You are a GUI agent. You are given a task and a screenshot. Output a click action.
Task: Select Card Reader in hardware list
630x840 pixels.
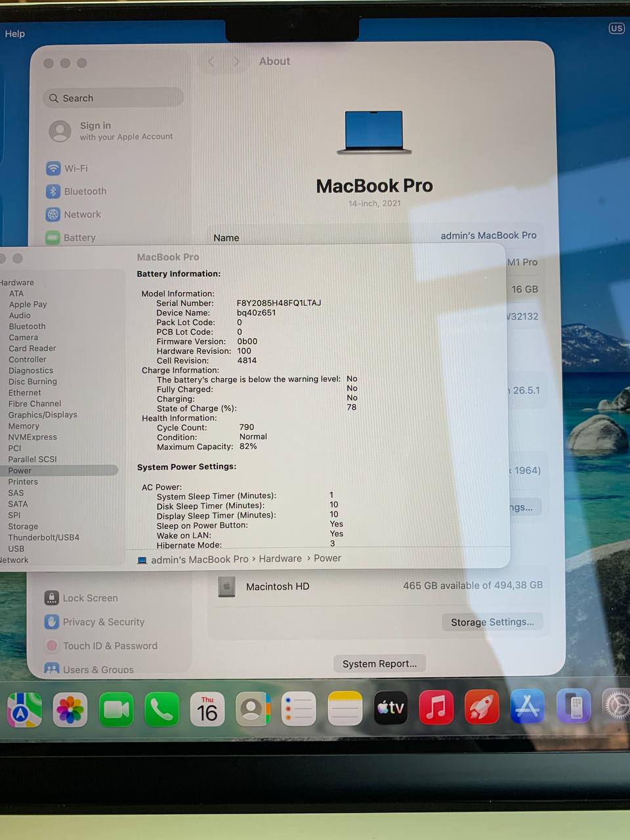pyautogui.click(x=32, y=348)
